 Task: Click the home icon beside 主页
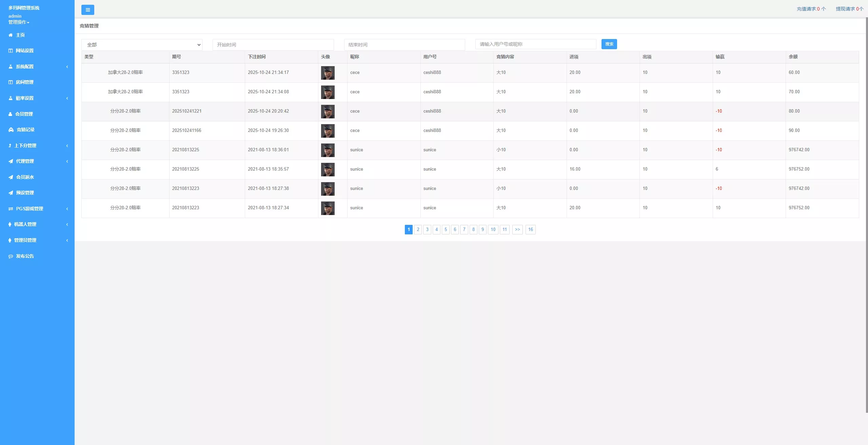[x=11, y=35]
